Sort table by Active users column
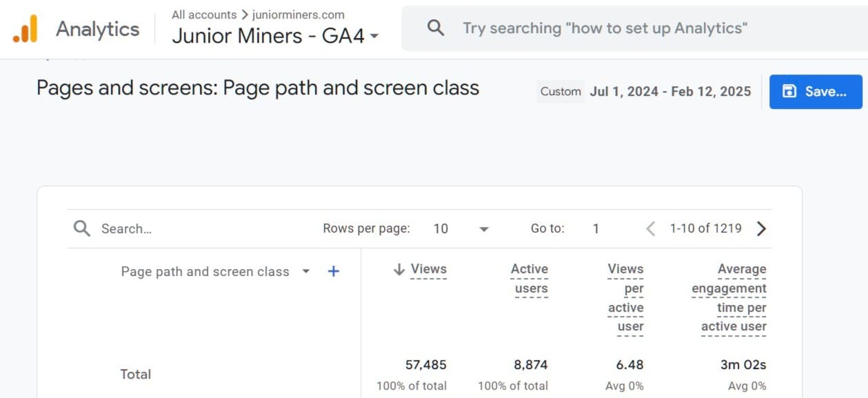The image size is (868, 398). (529, 279)
